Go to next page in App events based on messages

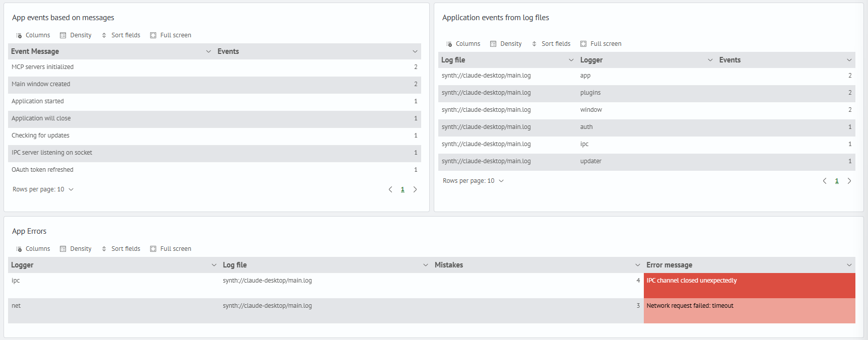click(415, 189)
